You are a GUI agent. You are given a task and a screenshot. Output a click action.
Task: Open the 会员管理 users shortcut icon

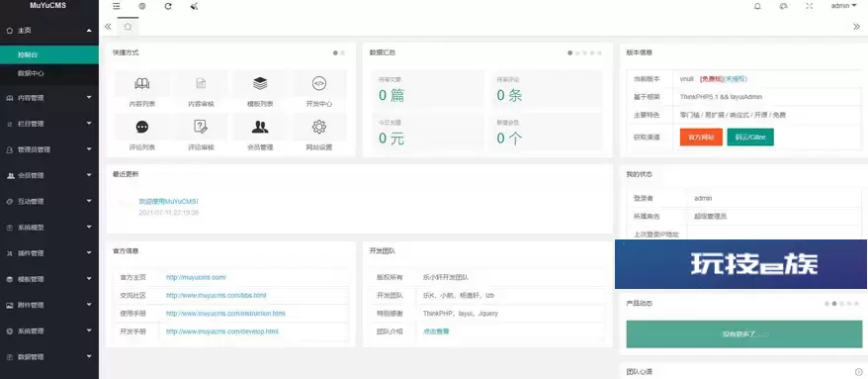click(260, 127)
